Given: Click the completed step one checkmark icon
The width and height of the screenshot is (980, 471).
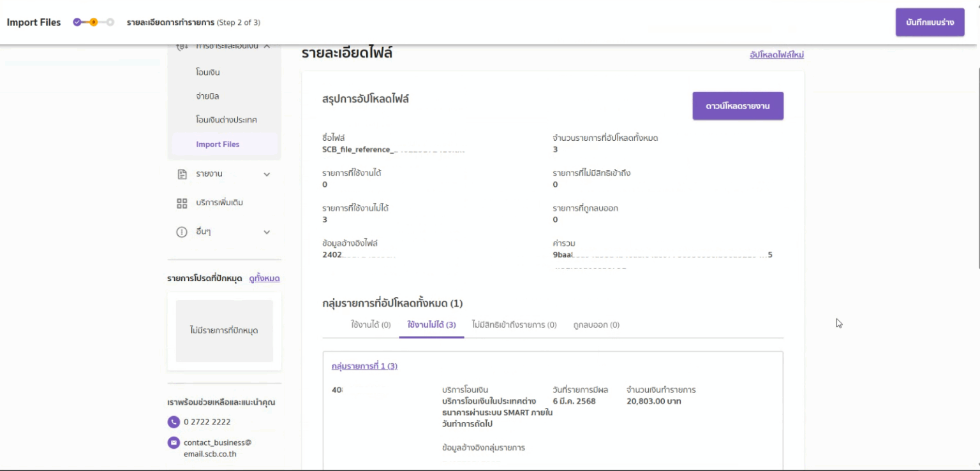Looking at the screenshot, I should coord(77,22).
